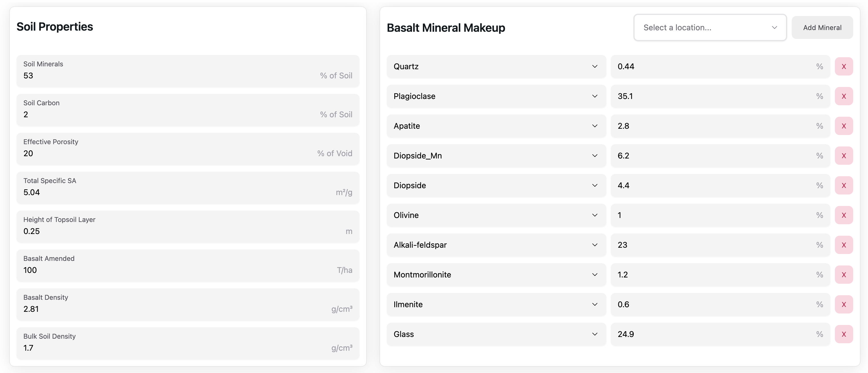Viewport: 868px width, 373px height.
Task: Delete the Glass mineral row
Action: 843,334
